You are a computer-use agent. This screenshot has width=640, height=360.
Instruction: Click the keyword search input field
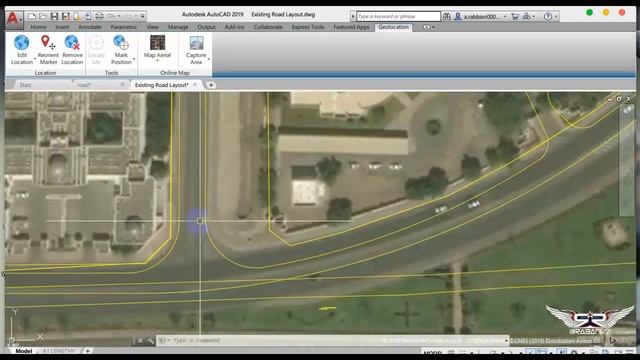point(398,16)
